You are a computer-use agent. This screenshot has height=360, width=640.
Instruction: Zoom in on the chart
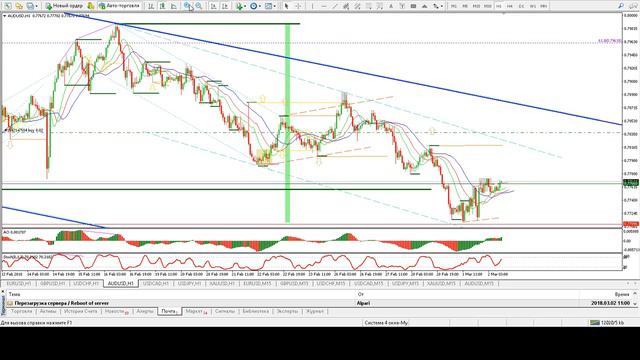click(x=187, y=6)
